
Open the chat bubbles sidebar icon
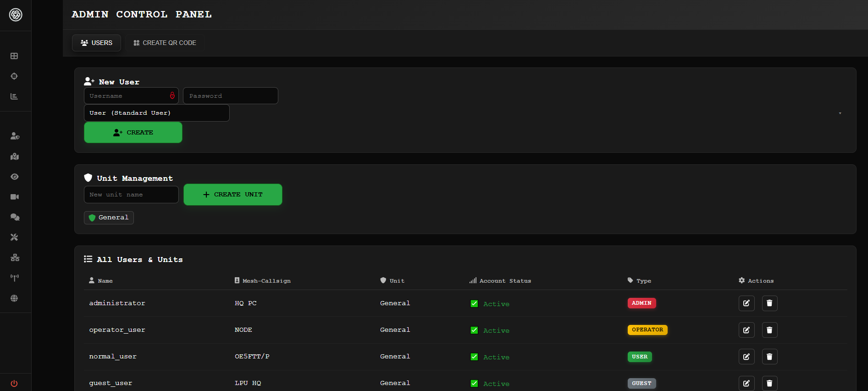[x=15, y=217]
